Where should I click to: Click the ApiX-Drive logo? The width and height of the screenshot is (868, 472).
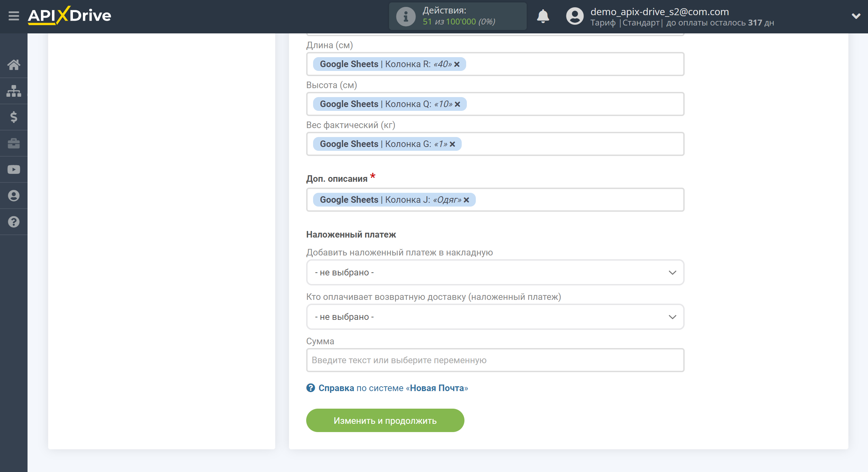click(69, 15)
